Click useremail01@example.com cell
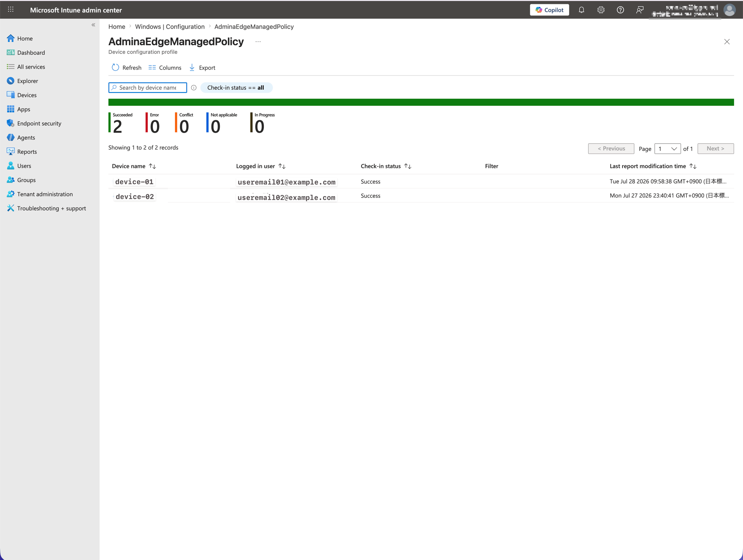 click(x=286, y=182)
